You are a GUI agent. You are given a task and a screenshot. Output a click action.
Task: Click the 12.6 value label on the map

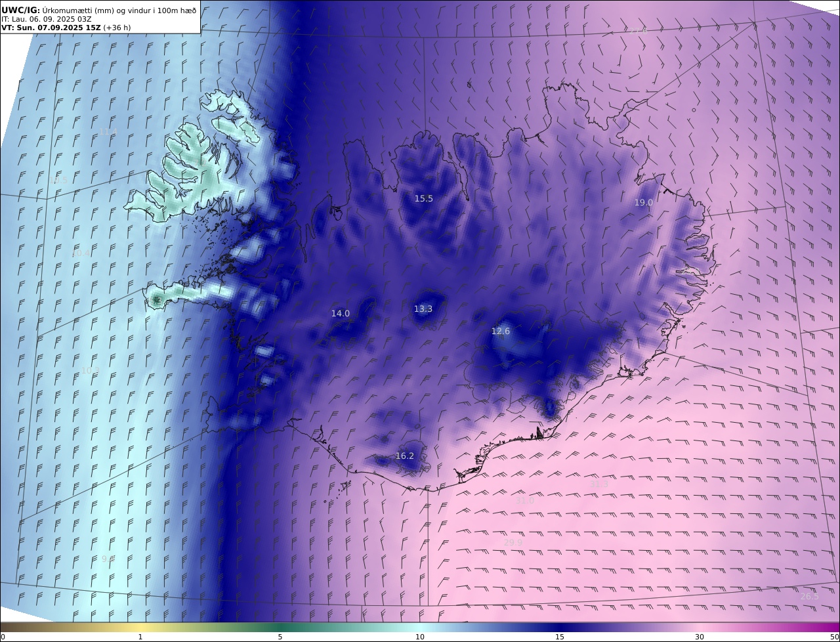500,332
